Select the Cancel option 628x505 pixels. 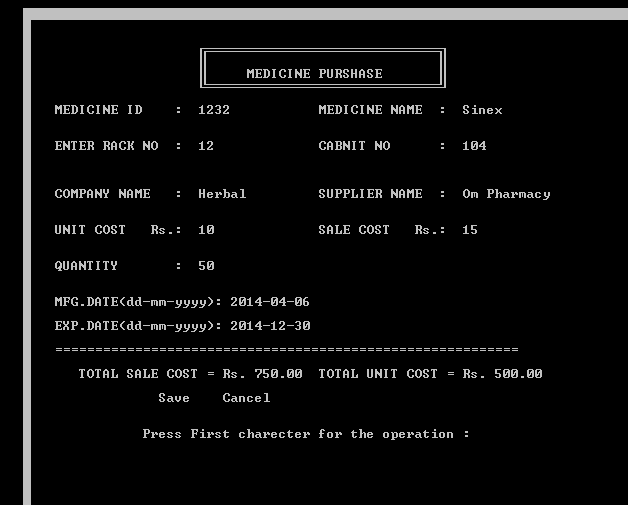coord(246,398)
